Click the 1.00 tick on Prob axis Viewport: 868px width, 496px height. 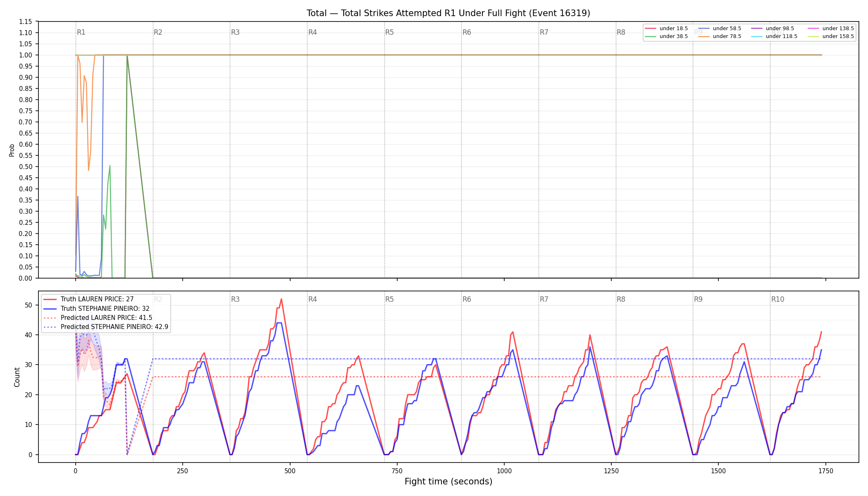(25, 55)
